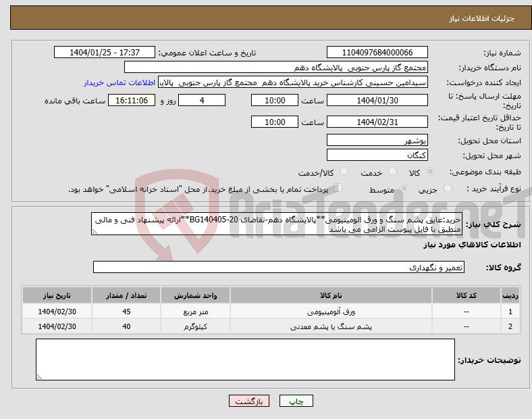Screen dimensions: 532x419
Task: Click the quantity cell showing 45
Action: click(126, 312)
